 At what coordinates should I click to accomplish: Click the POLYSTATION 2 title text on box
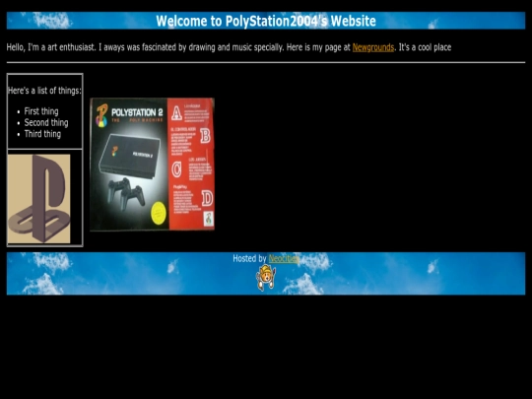click(x=137, y=112)
